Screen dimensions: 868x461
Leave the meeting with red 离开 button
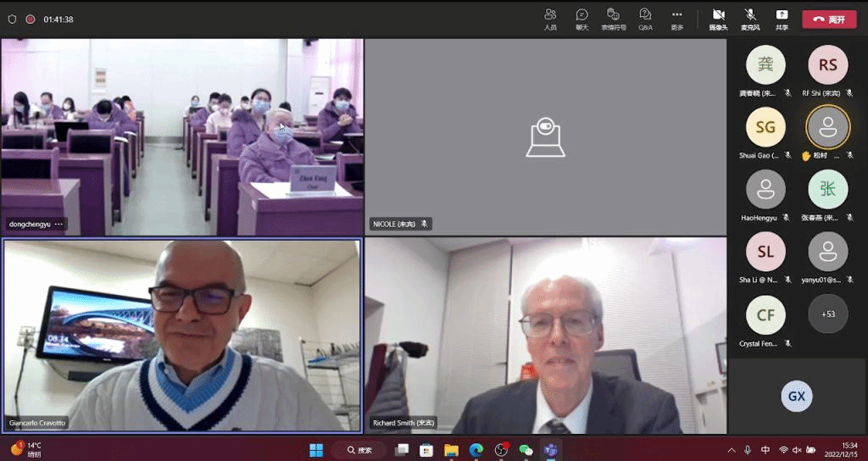829,19
